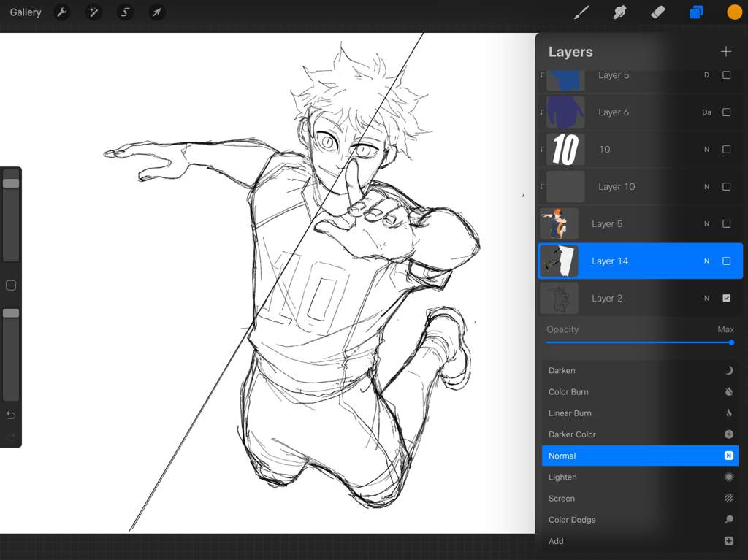Viewport: 748px width, 560px height.
Task: Select the Eraser tool
Action: click(x=658, y=12)
